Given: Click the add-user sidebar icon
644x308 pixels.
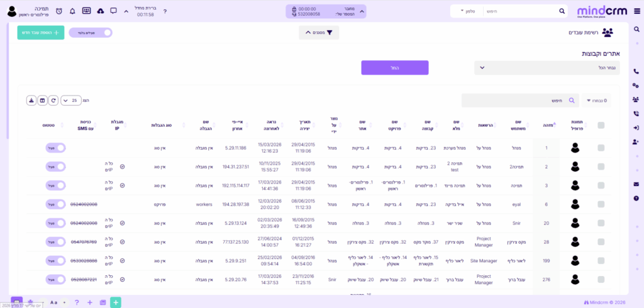Looking at the screenshot, I should pyautogui.click(x=636, y=141).
